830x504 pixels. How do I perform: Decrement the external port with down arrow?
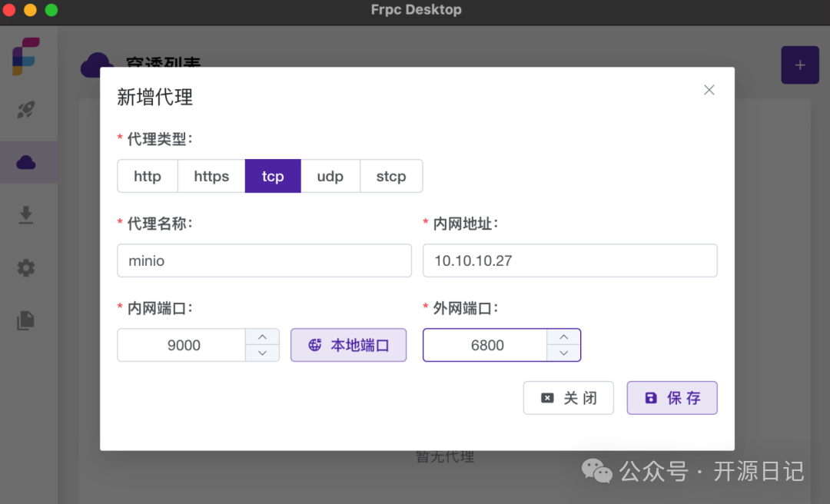coord(564,353)
